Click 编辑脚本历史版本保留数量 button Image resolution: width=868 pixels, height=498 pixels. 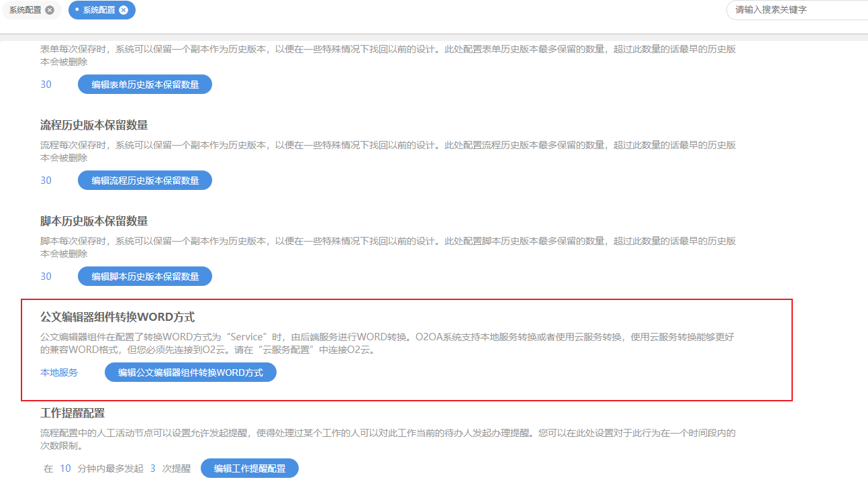point(145,277)
